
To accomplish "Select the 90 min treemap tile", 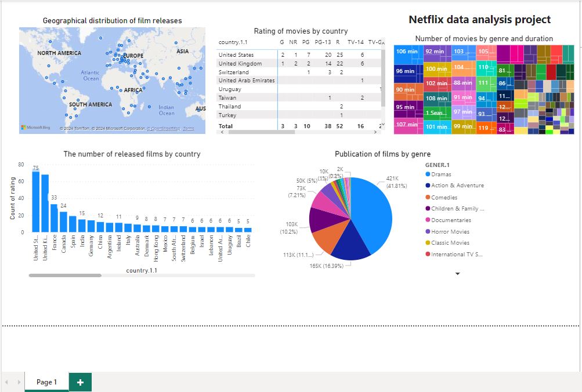I will coord(409,92).
